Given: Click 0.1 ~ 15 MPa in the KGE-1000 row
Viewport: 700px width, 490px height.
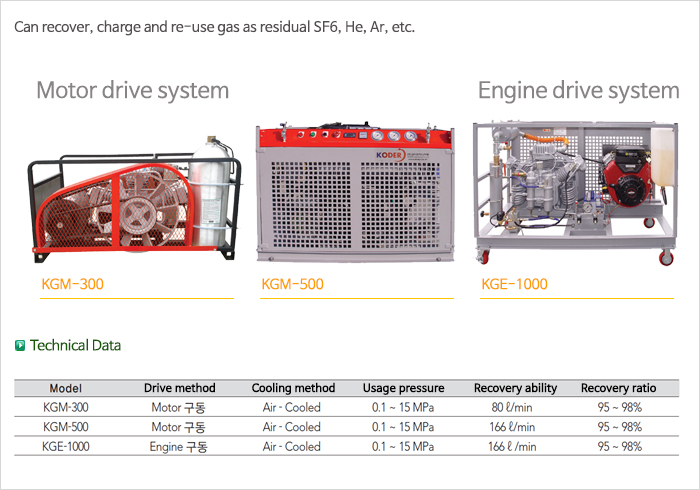Looking at the screenshot, I should [403, 447].
